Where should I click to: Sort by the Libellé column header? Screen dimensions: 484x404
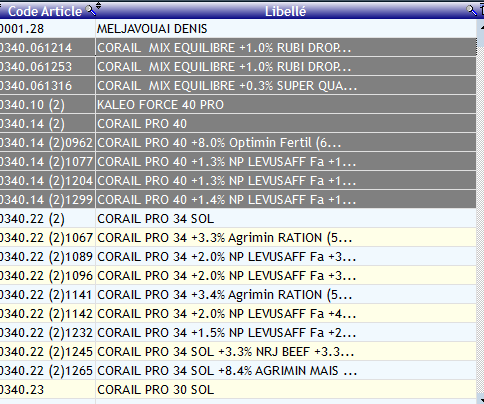coord(285,11)
